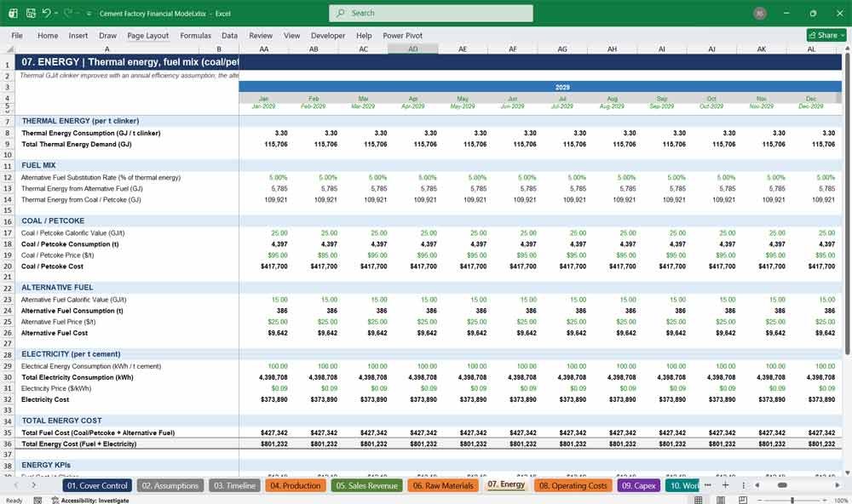Switch to Normal view icon
The height and width of the screenshot is (504, 852).
(x=699, y=500)
